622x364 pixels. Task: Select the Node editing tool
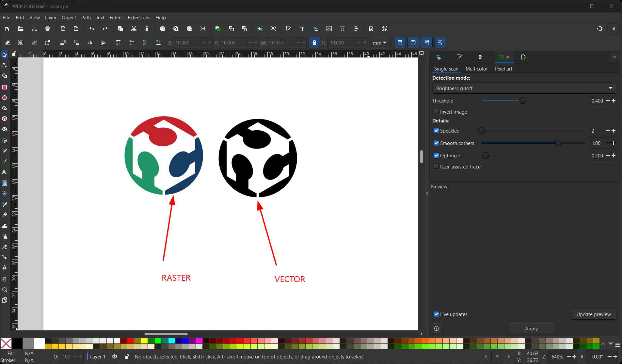5,65
